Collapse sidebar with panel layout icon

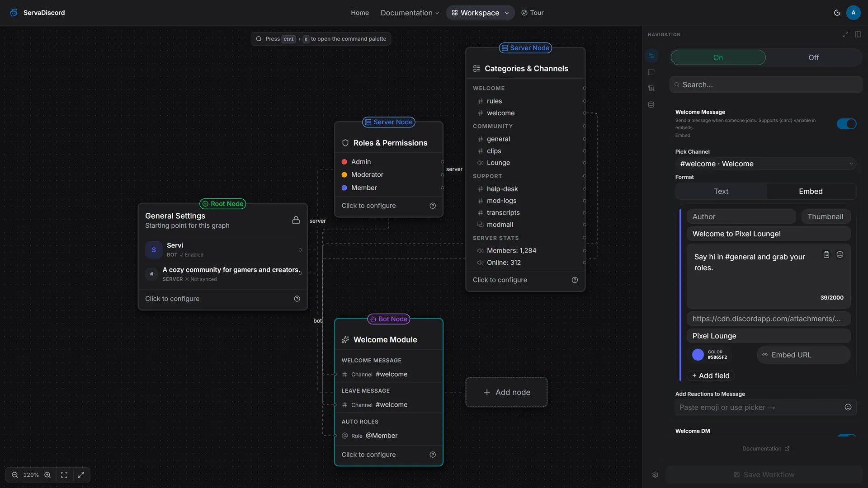point(858,34)
